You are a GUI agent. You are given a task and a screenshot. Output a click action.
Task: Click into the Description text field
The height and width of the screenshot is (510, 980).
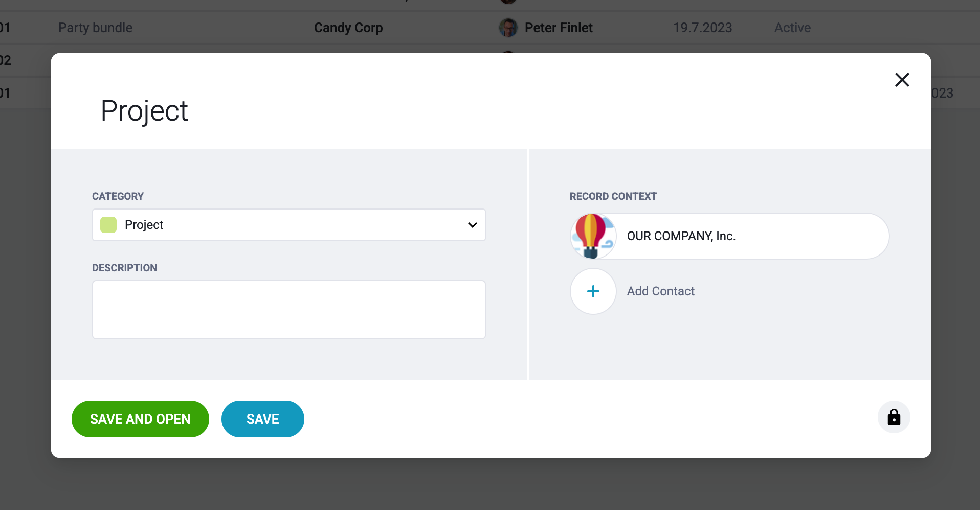288,310
